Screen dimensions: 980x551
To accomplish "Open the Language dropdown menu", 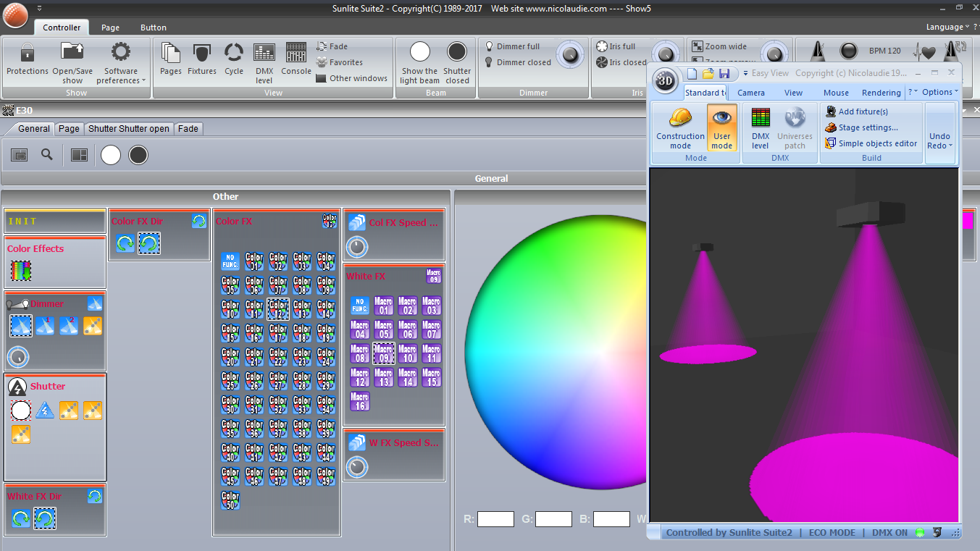I will coord(947,27).
